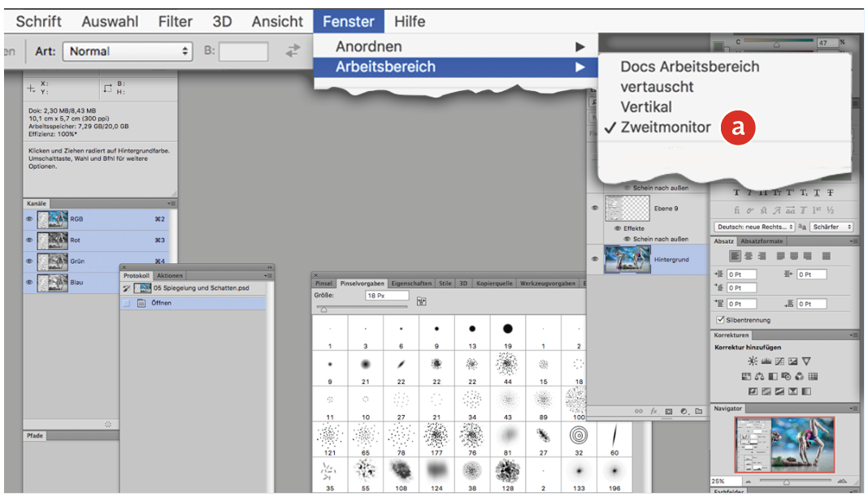The width and height of the screenshot is (868, 497).
Task: Choose the Zweitmonitor workspace
Action: tap(666, 127)
